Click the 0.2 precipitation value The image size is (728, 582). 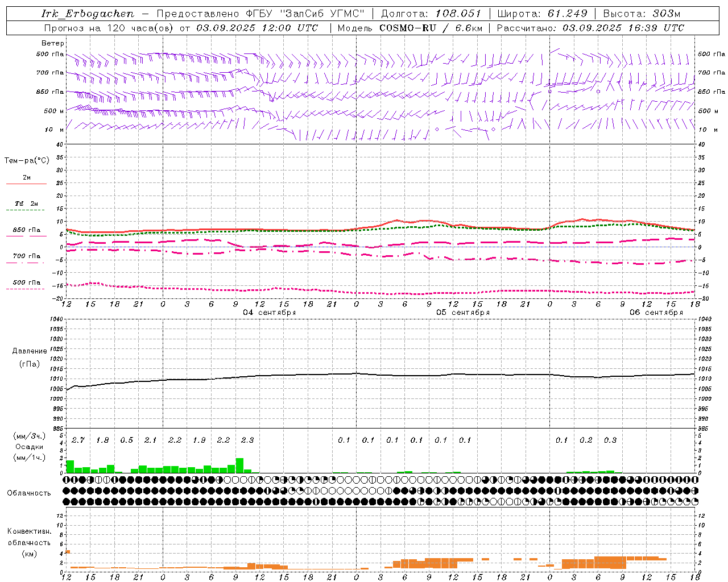586,440
